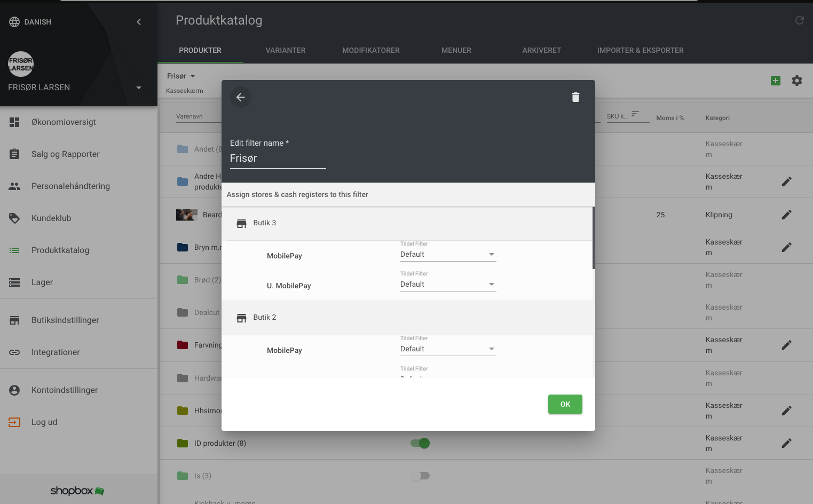Open the Butik 3 MobilePay filter dropdown
The height and width of the screenshot is (504, 813).
[448, 255]
